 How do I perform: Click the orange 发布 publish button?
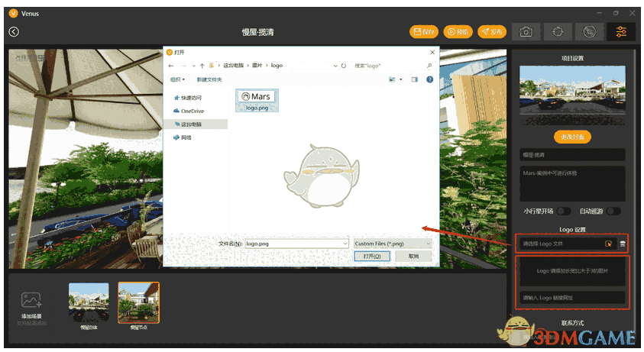pyautogui.click(x=492, y=31)
